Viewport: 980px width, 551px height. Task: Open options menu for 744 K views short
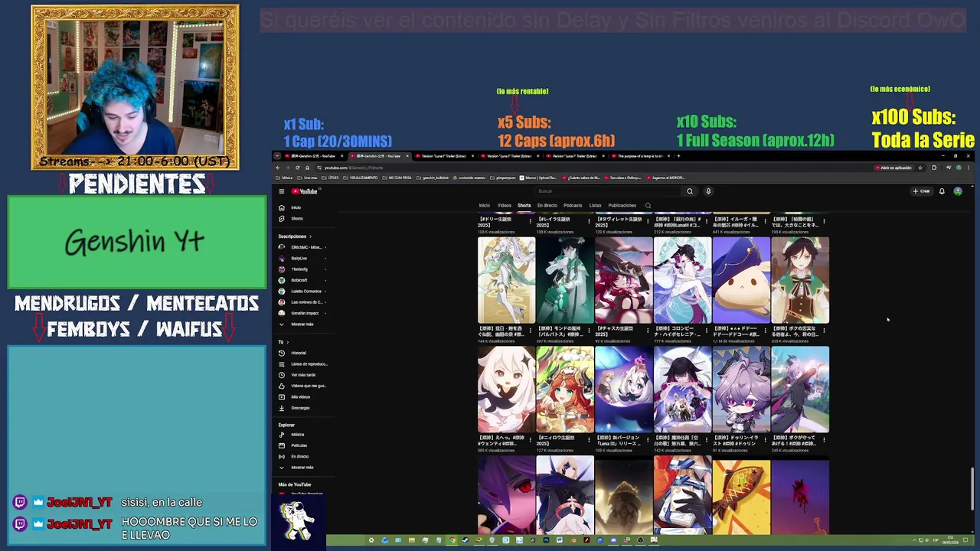click(530, 330)
